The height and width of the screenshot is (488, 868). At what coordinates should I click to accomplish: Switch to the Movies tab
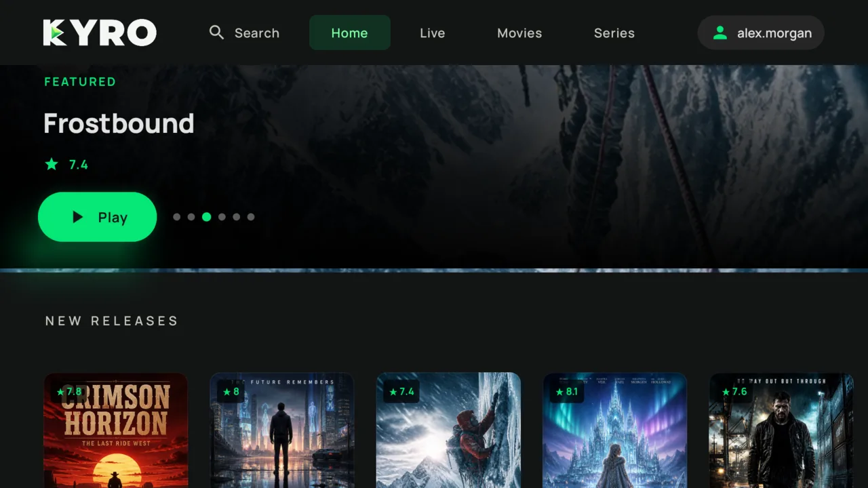[519, 33]
